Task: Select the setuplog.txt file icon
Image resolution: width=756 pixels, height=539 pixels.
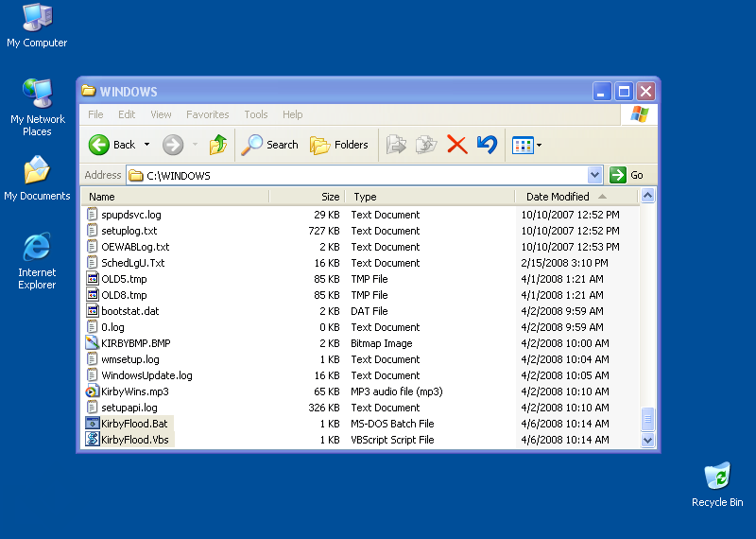Action: pyautogui.click(x=92, y=230)
